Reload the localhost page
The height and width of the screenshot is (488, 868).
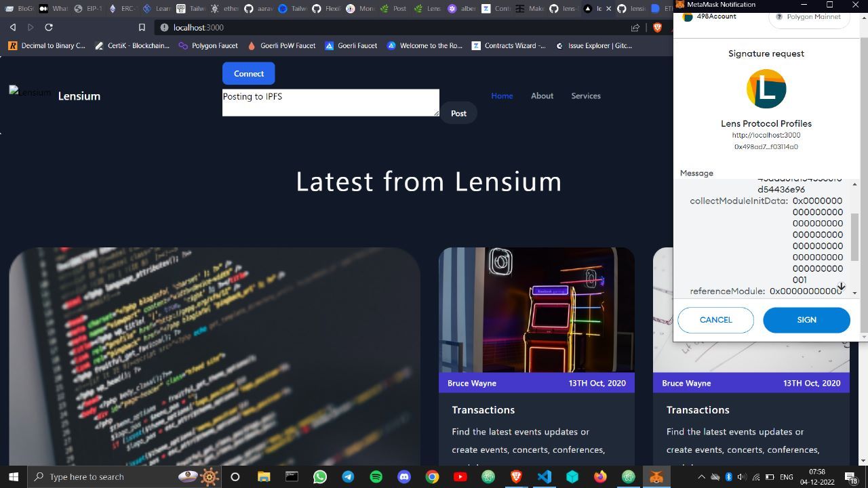coord(49,27)
